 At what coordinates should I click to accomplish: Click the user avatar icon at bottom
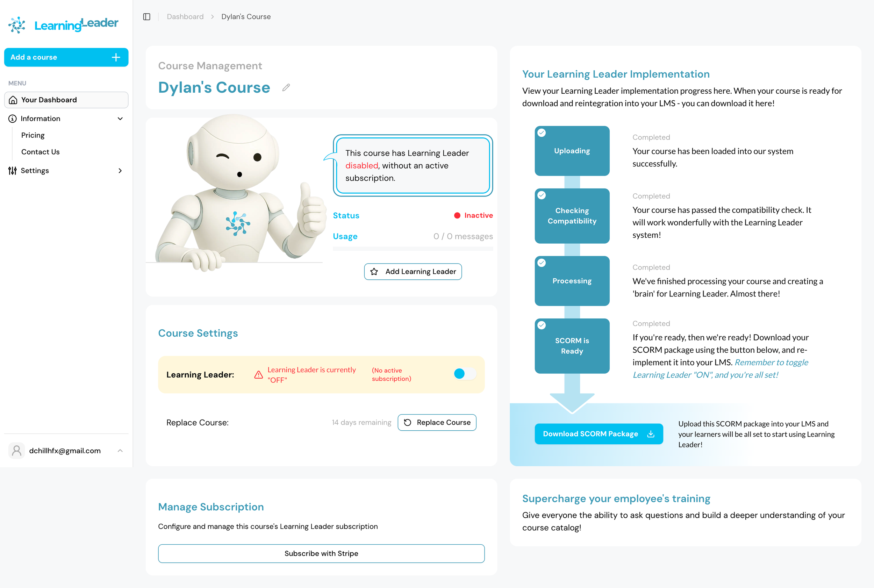click(16, 450)
